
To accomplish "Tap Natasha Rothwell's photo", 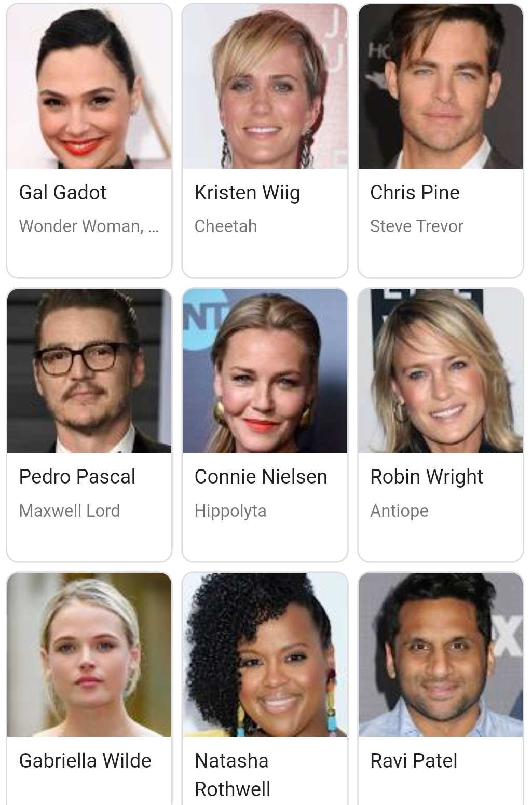I will click(265, 654).
